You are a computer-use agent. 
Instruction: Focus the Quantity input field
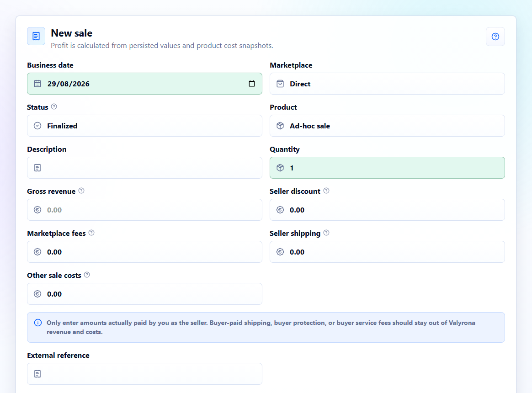(387, 168)
